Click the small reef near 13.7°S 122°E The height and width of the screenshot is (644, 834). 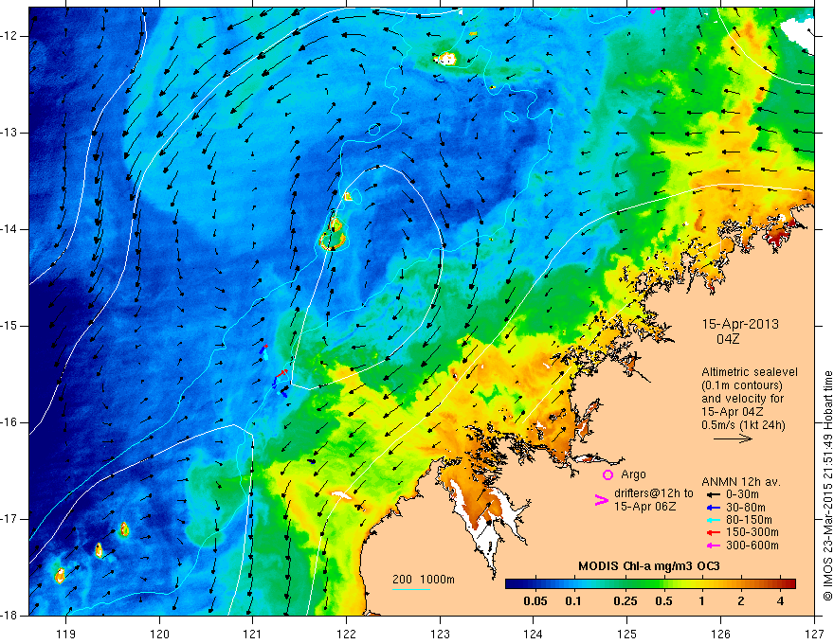click(348, 197)
